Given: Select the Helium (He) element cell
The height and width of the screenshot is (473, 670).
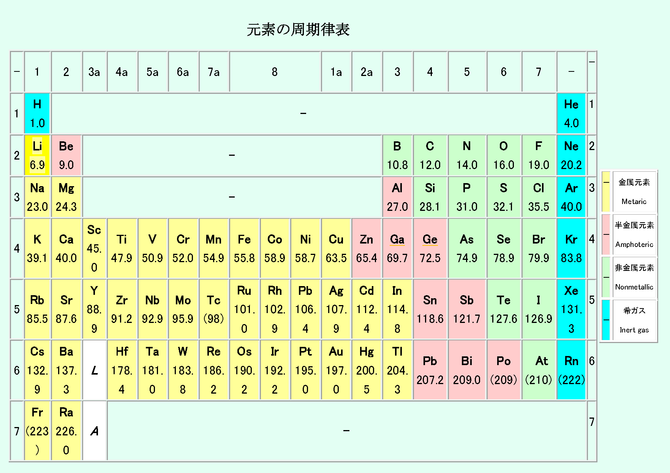Looking at the screenshot, I should coord(571,113).
